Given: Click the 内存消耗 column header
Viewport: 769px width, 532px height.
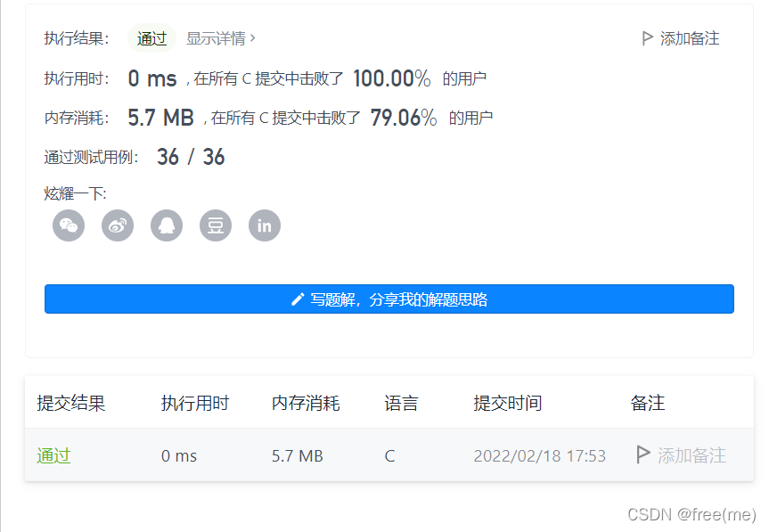Looking at the screenshot, I should [306, 403].
